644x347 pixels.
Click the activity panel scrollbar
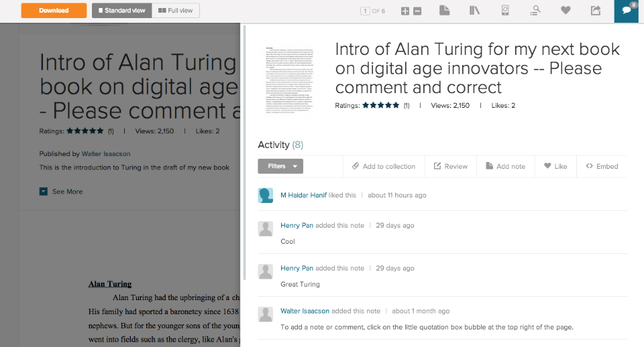point(244,152)
